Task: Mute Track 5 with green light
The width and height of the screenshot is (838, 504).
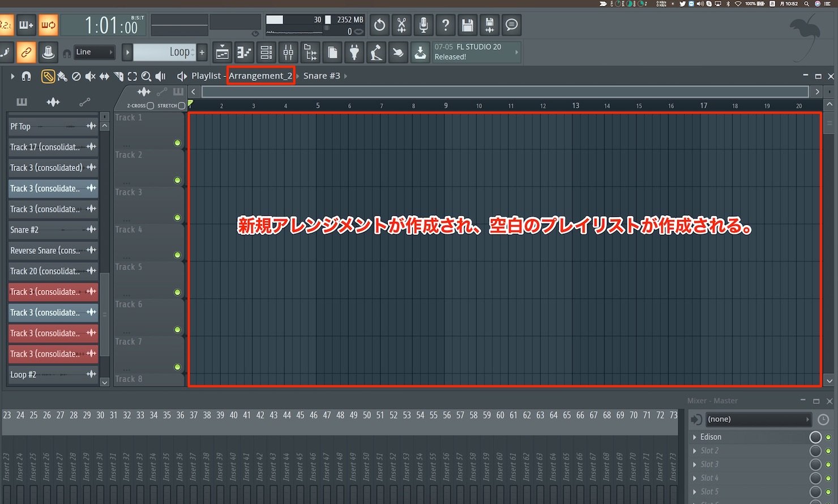Action: pyautogui.click(x=177, y=292)
